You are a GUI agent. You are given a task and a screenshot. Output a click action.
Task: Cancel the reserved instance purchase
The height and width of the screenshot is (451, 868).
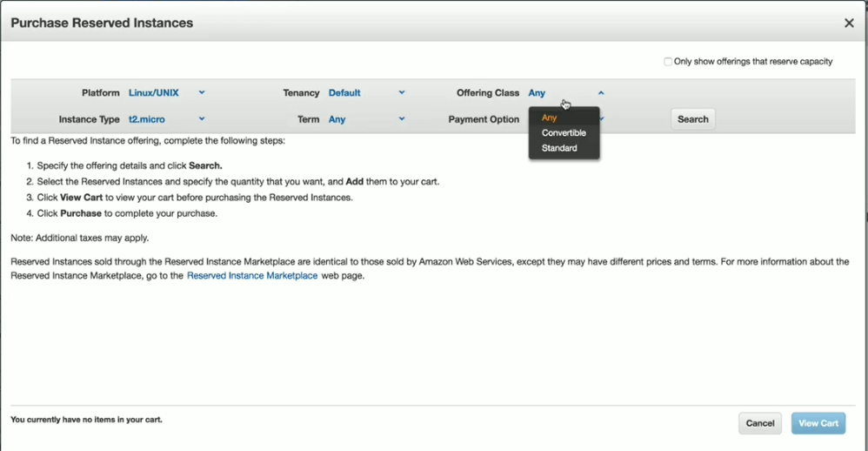point(759,423)
